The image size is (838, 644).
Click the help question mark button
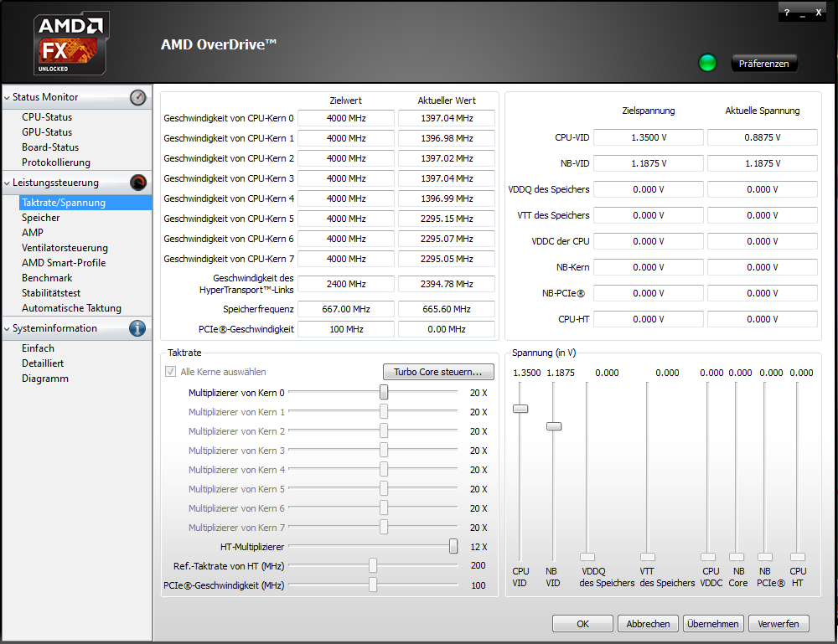coord(787,13)
